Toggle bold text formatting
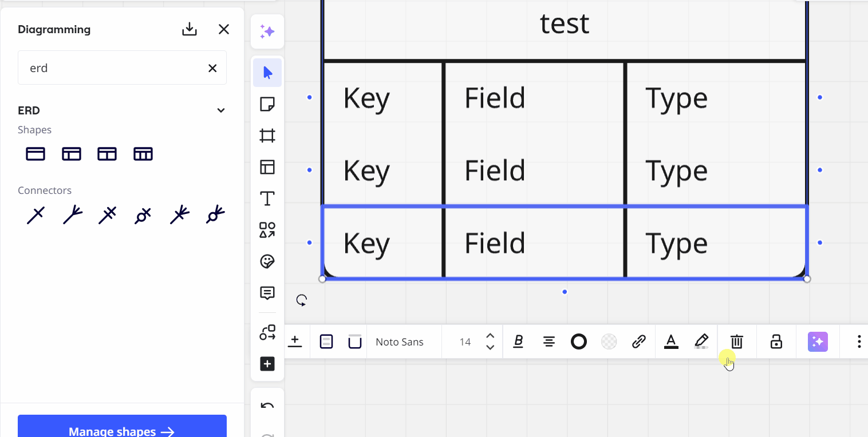Image resolution: width=868 pixels, height=437 pixels. pyautogui.click(x=519, y=341)
